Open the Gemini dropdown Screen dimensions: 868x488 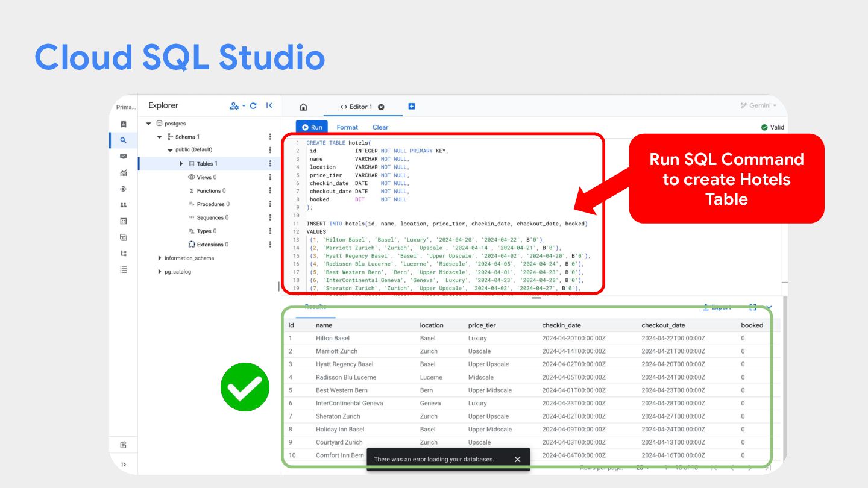point(758,106)
